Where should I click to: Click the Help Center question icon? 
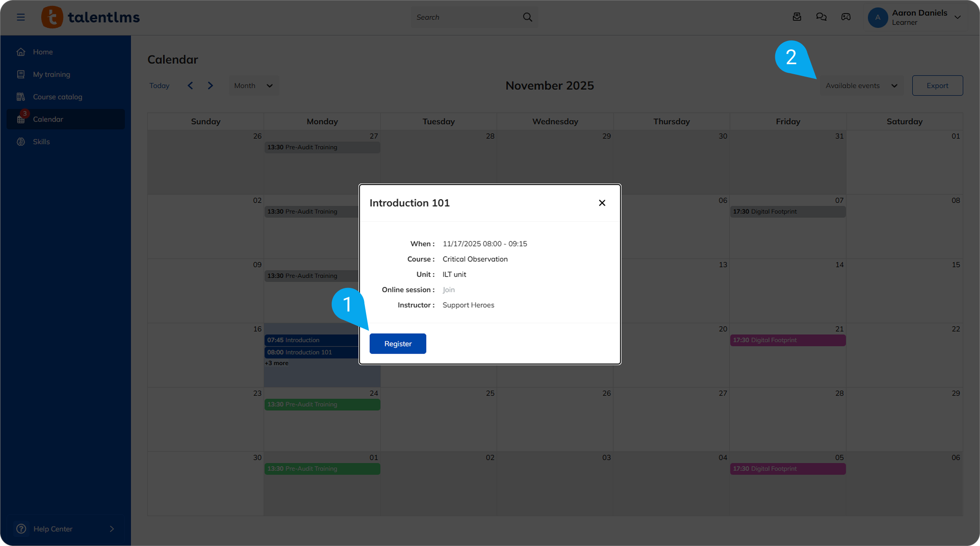(21, 529)
